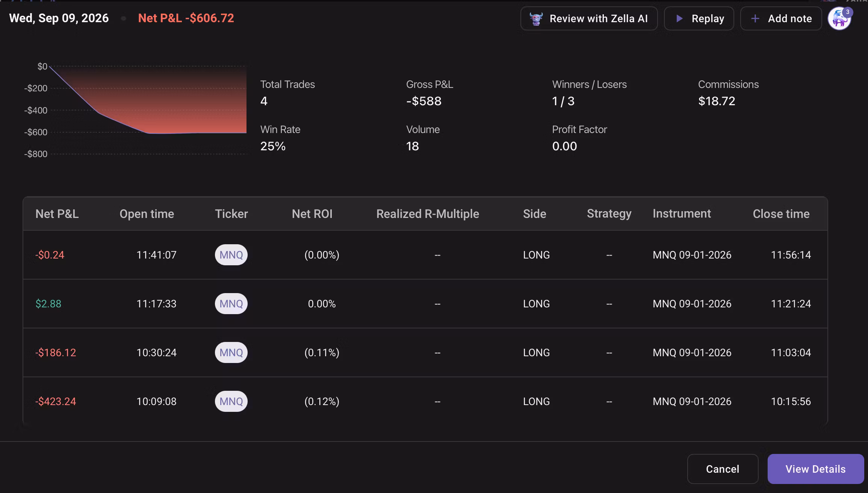Click MNQ ticker badge in 11:41:07 row
The width and height of the screenshot is (868, 493).
pyautogui.click(x=231, y=255)
